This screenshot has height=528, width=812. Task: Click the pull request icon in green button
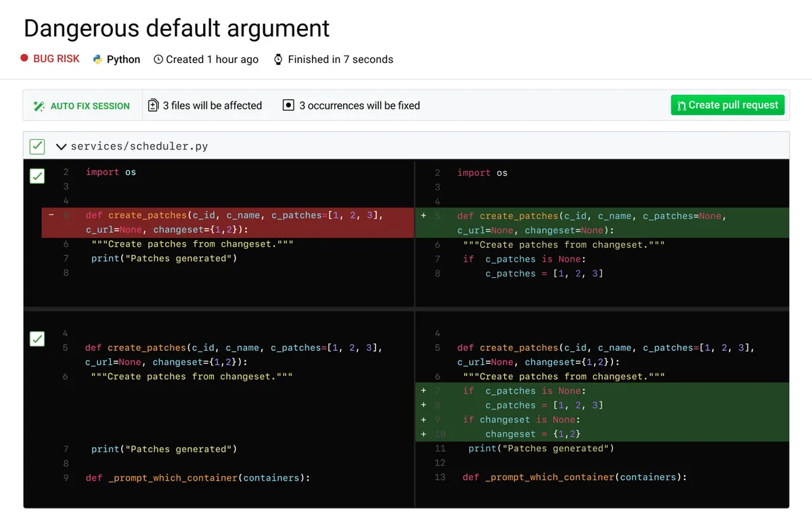point(681,105)
